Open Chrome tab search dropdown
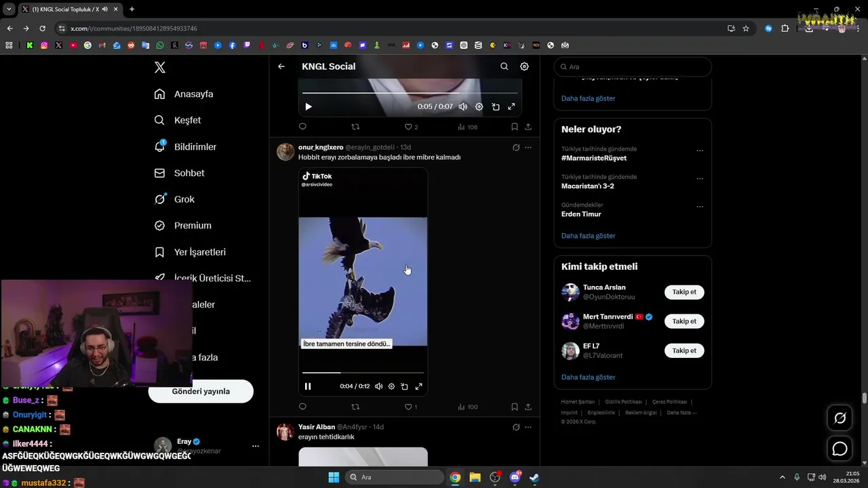Viewport: 868px width, 488px height. point(9,9)
